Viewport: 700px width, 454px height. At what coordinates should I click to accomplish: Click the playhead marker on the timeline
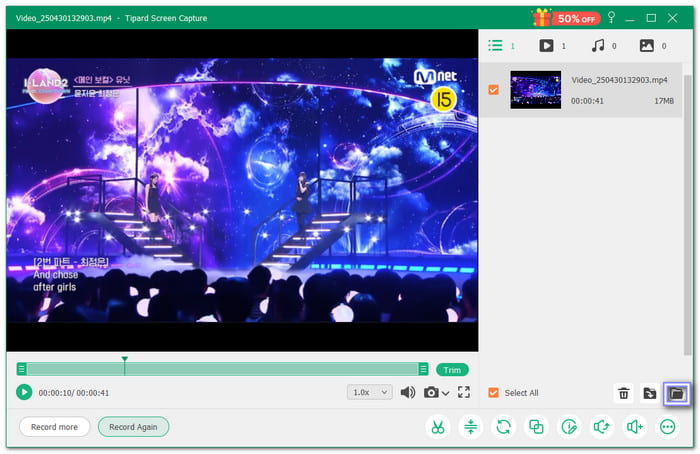point(125,365)
